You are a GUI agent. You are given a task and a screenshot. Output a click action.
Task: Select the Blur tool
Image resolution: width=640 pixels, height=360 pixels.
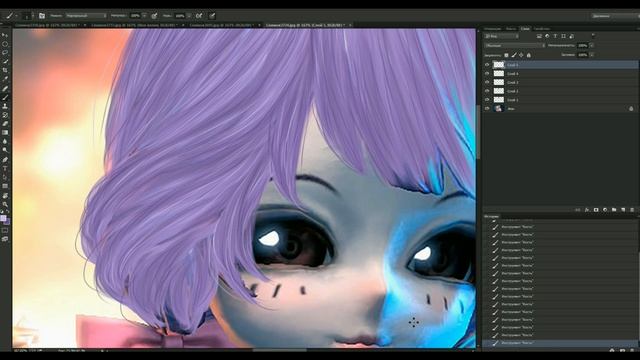tap(5, 141)
